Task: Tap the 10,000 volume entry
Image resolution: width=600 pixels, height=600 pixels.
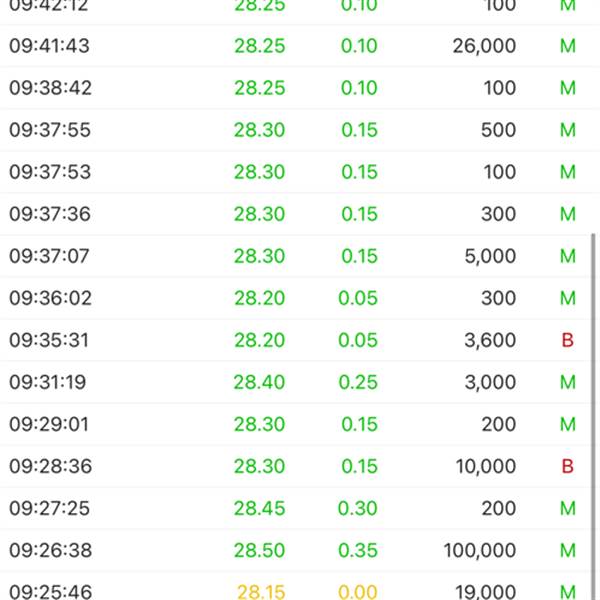Action: pos(484,466)
